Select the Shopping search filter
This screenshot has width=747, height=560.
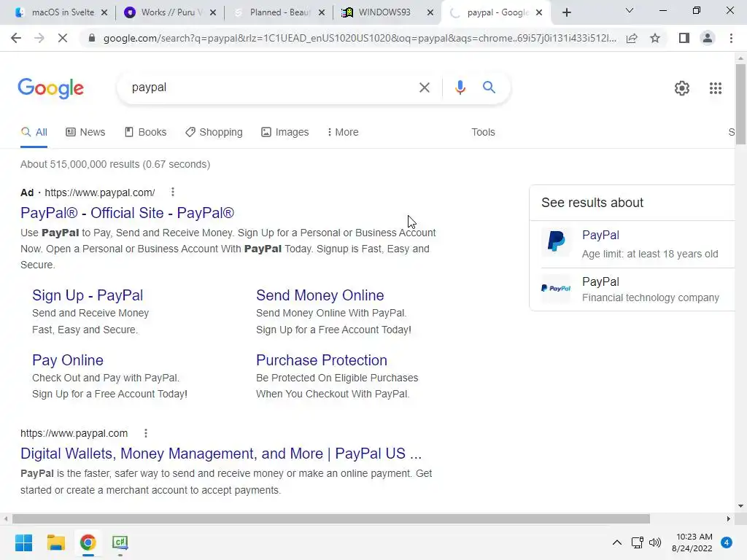tap(214, 133)
